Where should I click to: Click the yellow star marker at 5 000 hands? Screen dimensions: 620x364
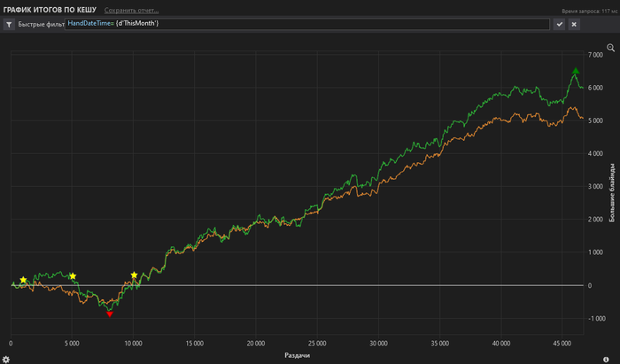click(73, 275)
